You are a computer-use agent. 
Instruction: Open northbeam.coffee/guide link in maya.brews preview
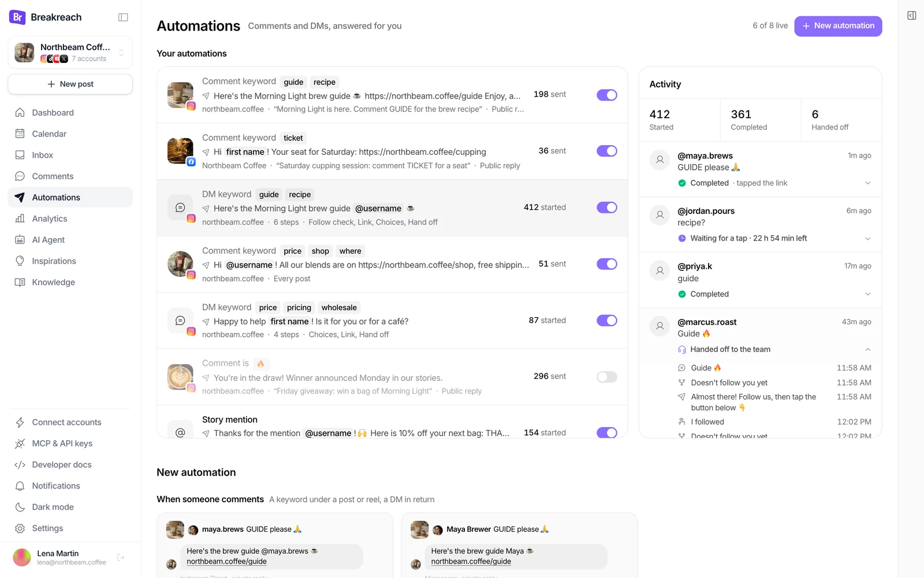(x=226, y=561)
